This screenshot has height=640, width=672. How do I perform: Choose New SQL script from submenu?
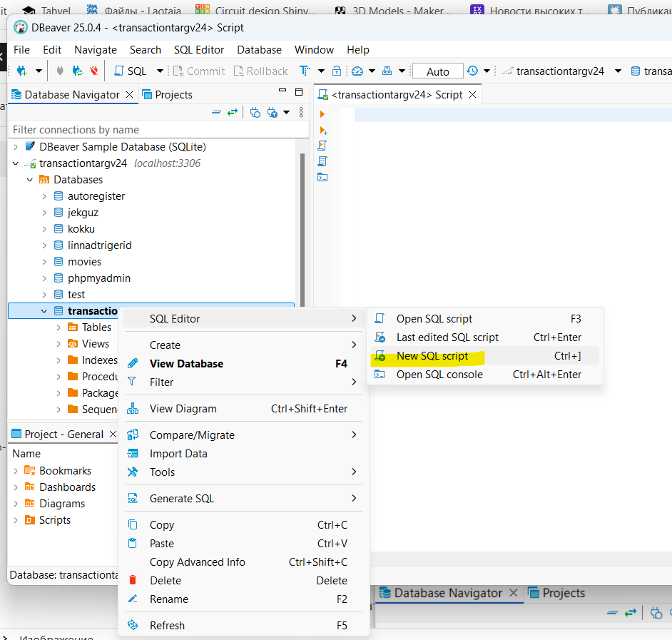[484, 356]
